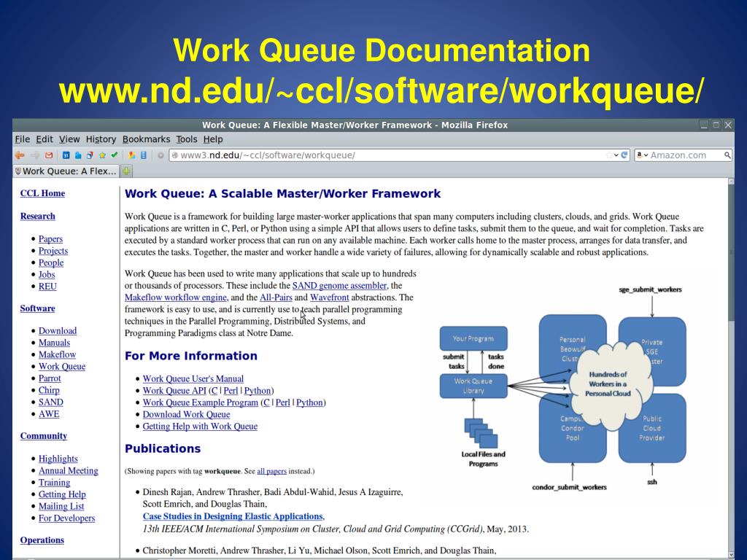
Task: Open the Highlights link
Action: point(58,459)
